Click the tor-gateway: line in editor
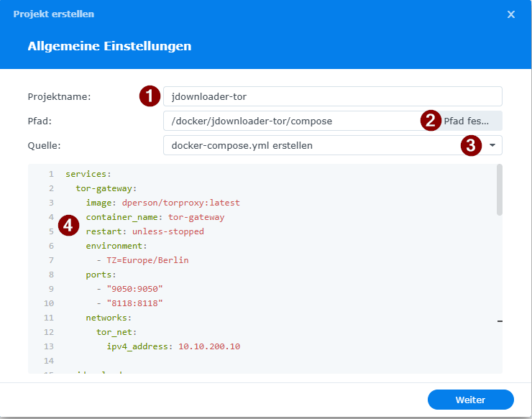The width and height of the screenshot is (532, 419). [106, 188]
